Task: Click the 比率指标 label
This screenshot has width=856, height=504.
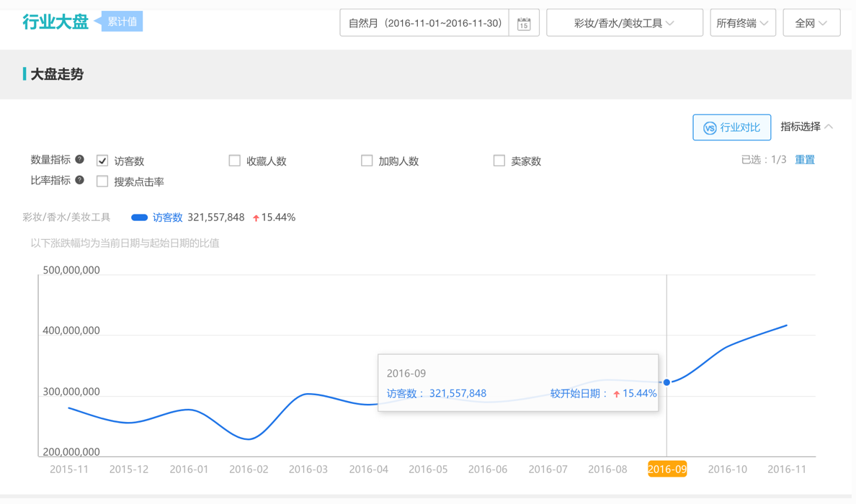Action: point(50,181)
